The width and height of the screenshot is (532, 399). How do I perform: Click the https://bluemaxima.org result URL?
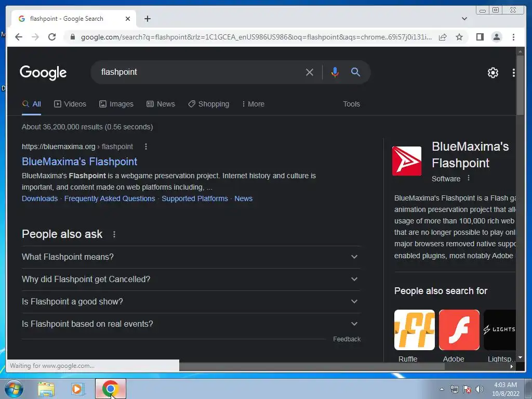pos(58,147)
